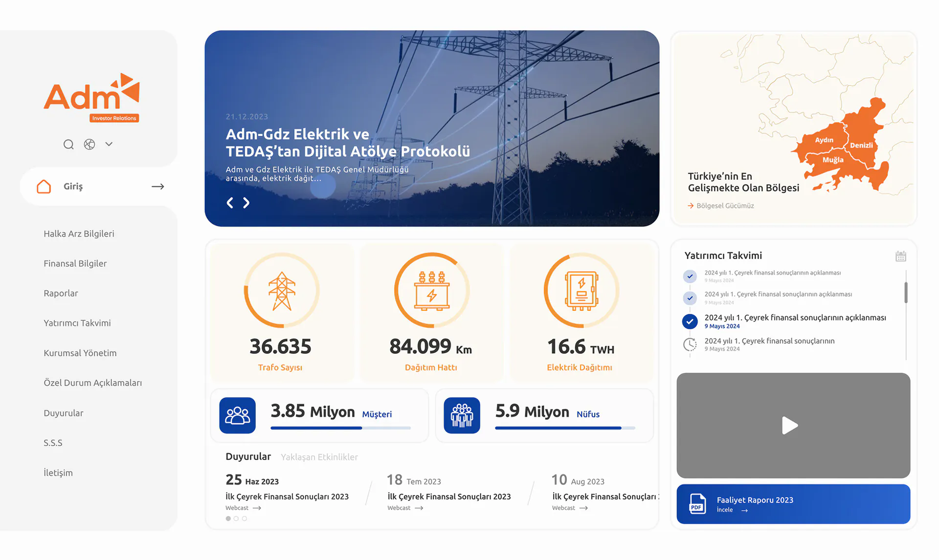Click the PDF icon on Faaliyet Raporu
Viewport: 939px width, 560px height.
(x=697, y=504)
